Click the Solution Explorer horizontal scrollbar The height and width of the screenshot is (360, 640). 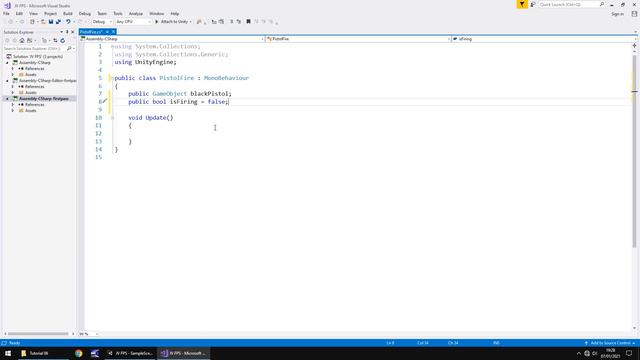(38, 334)
